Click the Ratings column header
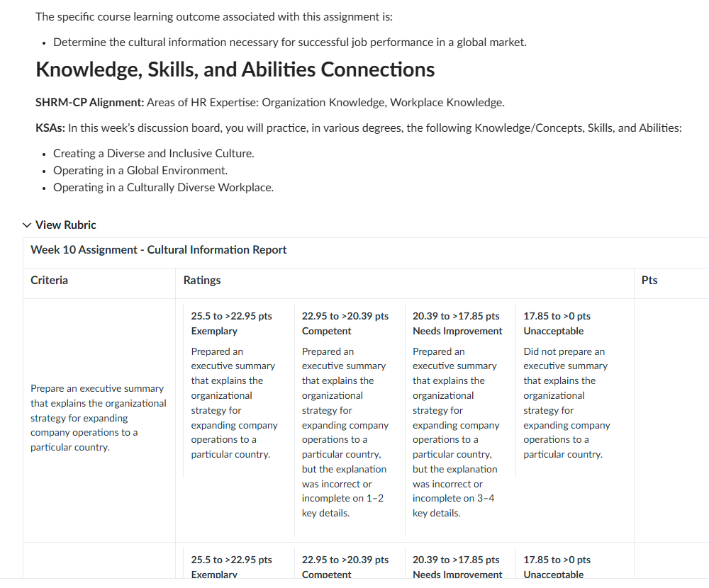 (x=202, y=281)
